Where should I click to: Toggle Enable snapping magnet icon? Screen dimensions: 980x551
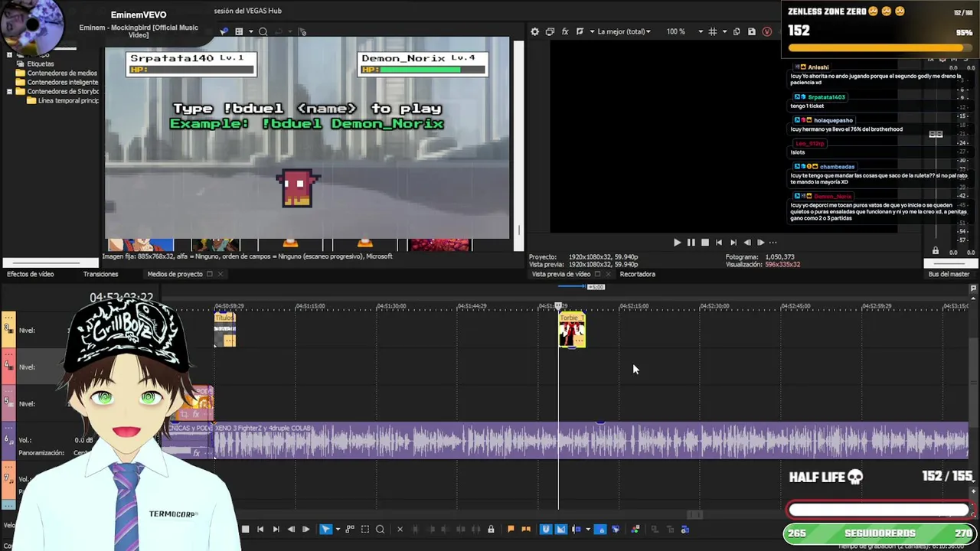[x=545, y=529]
